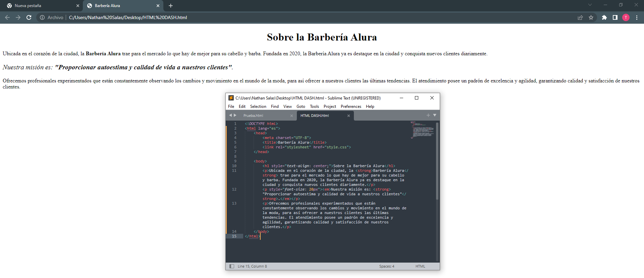The image size is (644, 278).
Task: Click the share page icon in address bar
Action: 580,17
